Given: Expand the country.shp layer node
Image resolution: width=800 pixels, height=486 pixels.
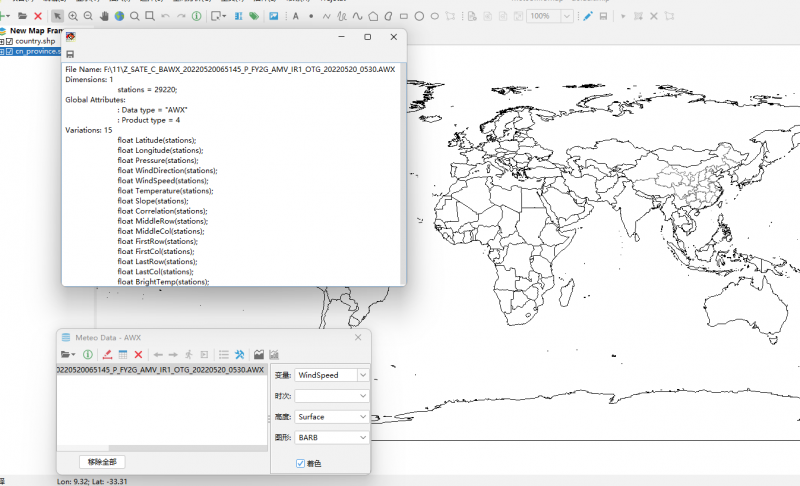Looking at the screenshot, I should 2,41.
